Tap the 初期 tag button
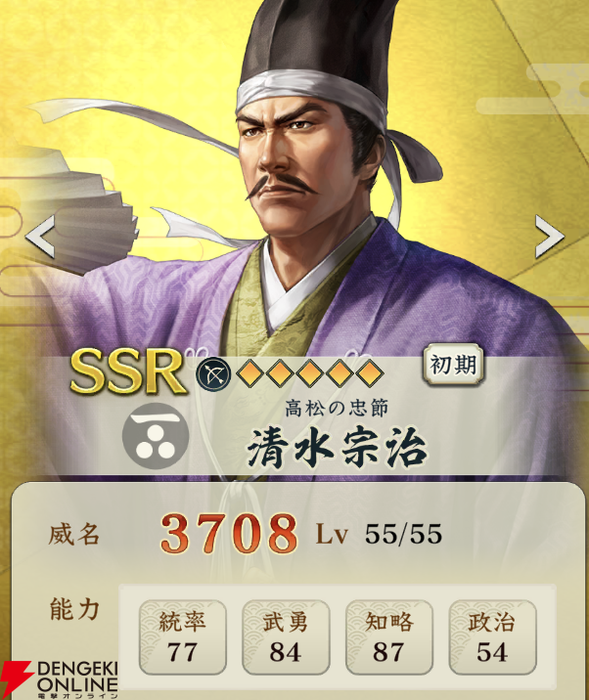589x700 pixels. (454, 365)
